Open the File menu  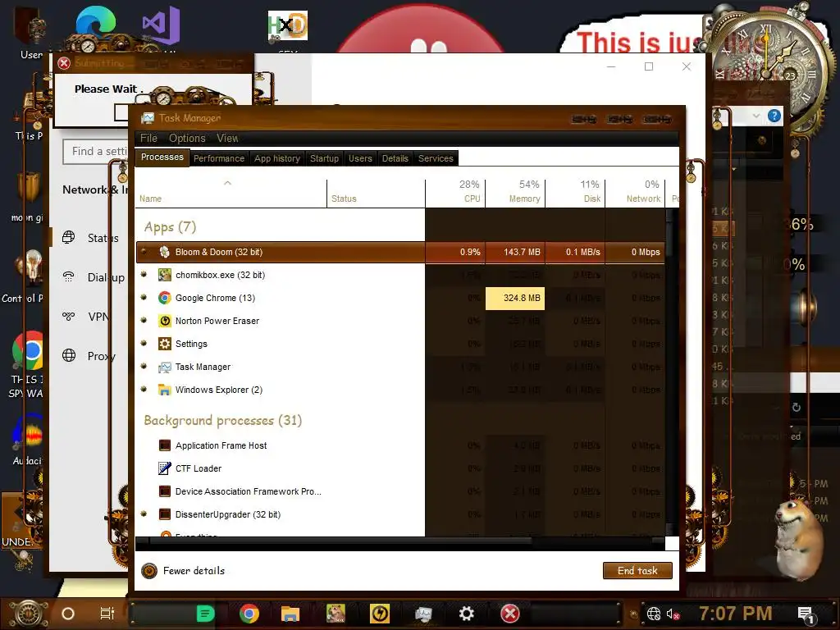pos(148,138)
